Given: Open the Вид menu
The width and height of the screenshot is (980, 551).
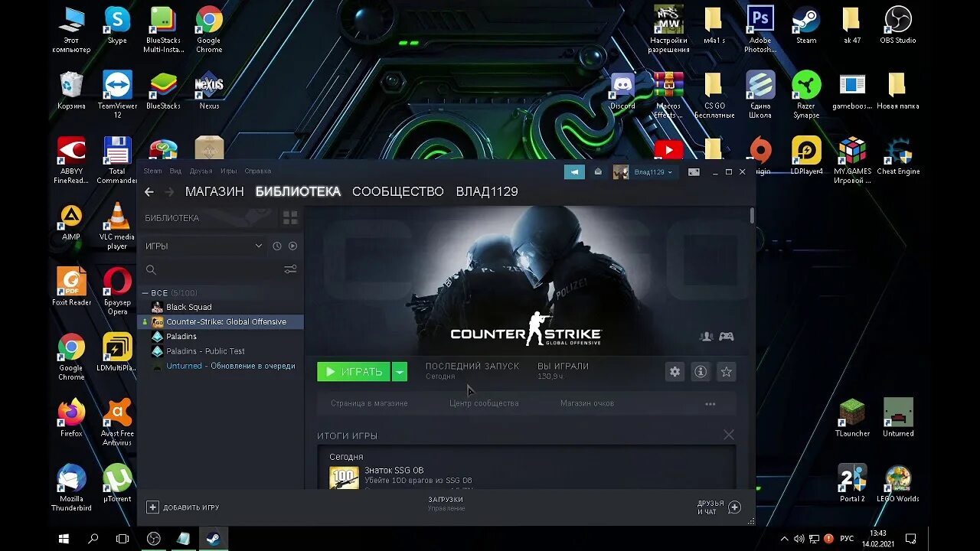Looking at the screenshot, I should click(175, 171).
